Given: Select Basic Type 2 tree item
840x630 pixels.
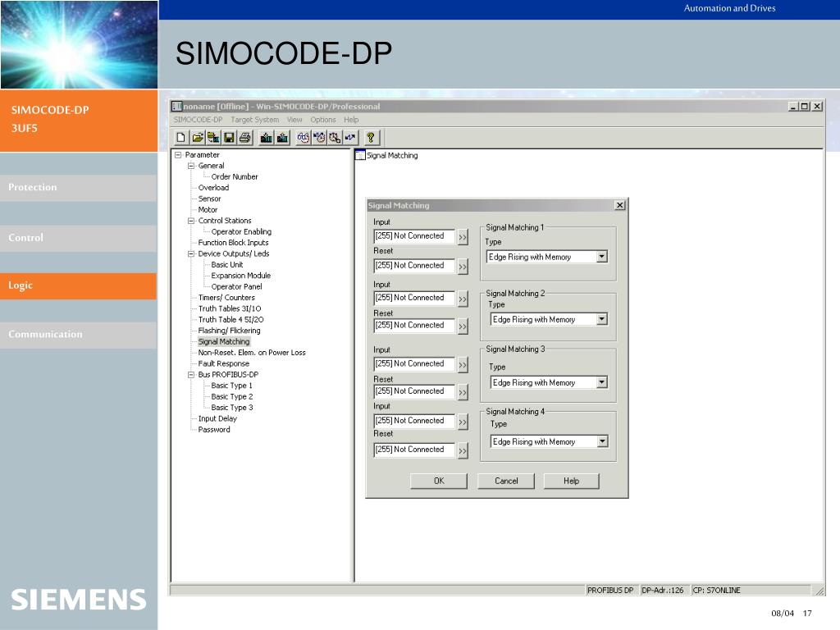Looking at the screenshot, I should [231, 397].
